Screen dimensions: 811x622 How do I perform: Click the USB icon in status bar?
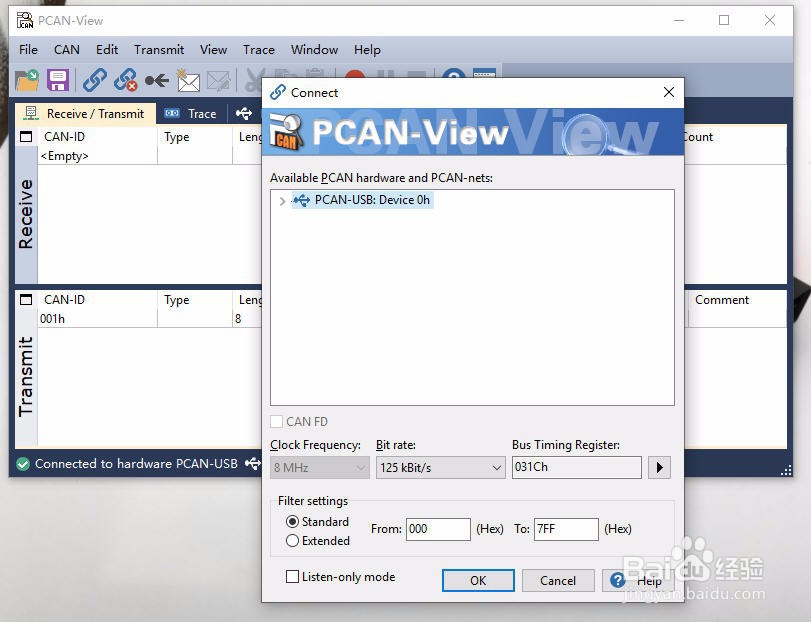(x=253, y=463)
